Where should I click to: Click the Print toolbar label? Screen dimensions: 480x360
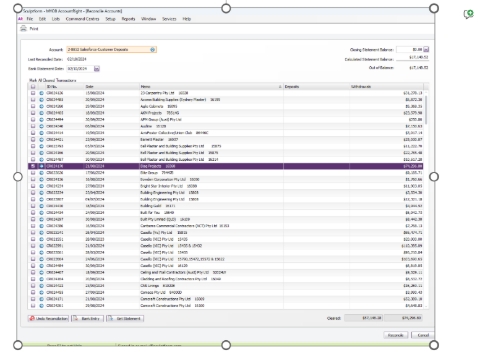[x=34, y=29]
